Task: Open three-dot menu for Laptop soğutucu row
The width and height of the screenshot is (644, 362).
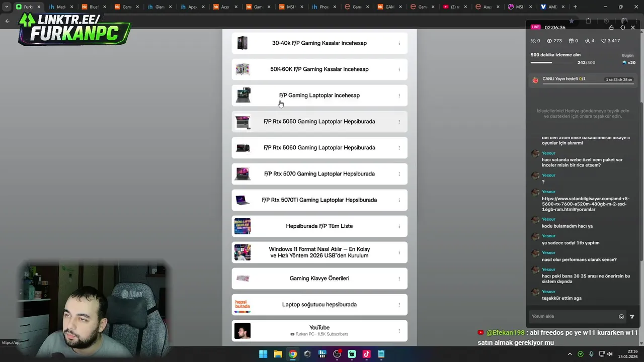Action: click(x=399, y=305)
